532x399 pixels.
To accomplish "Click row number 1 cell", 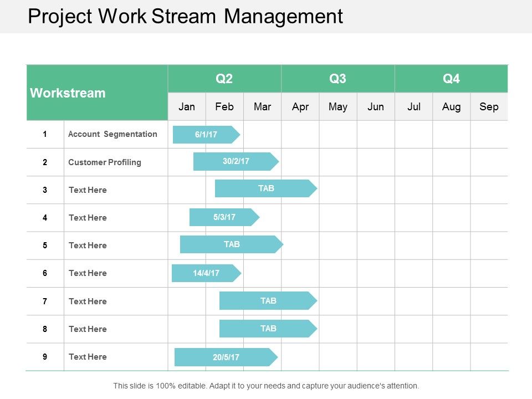I will [45, 134].
